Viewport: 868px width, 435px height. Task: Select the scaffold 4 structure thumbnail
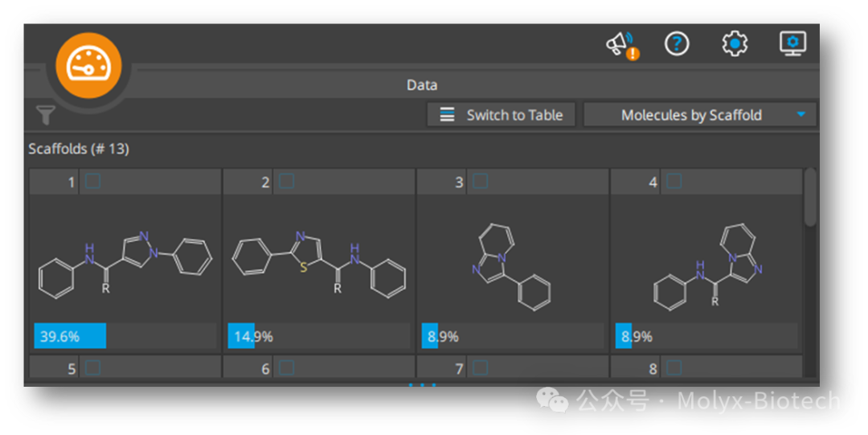(709, 266)
